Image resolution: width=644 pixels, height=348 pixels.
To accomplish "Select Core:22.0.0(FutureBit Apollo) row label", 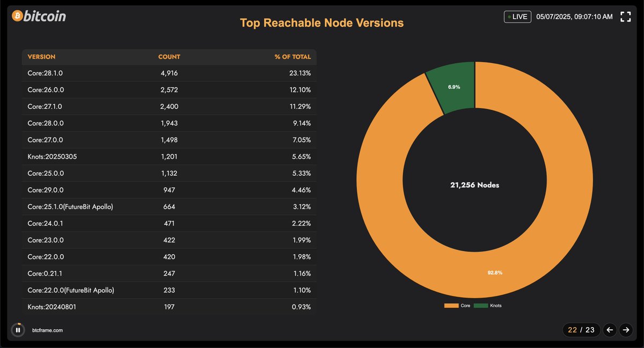I will point(71,291).
